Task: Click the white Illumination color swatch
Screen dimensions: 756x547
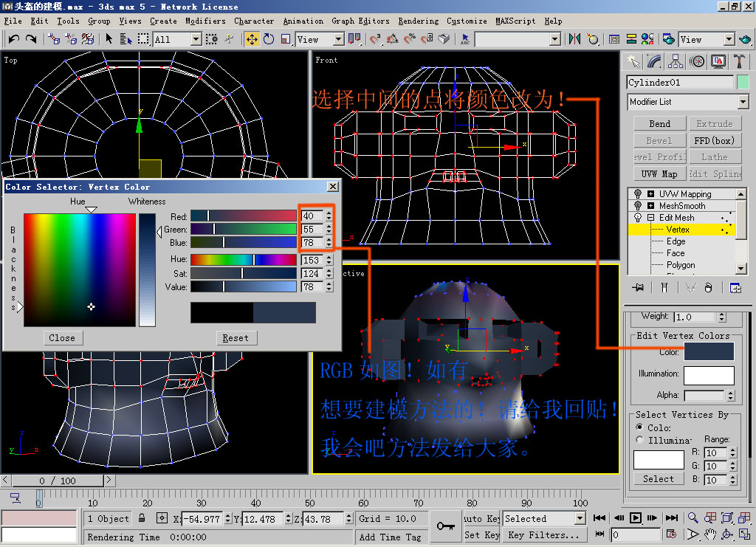Action: tap(709, 375)
